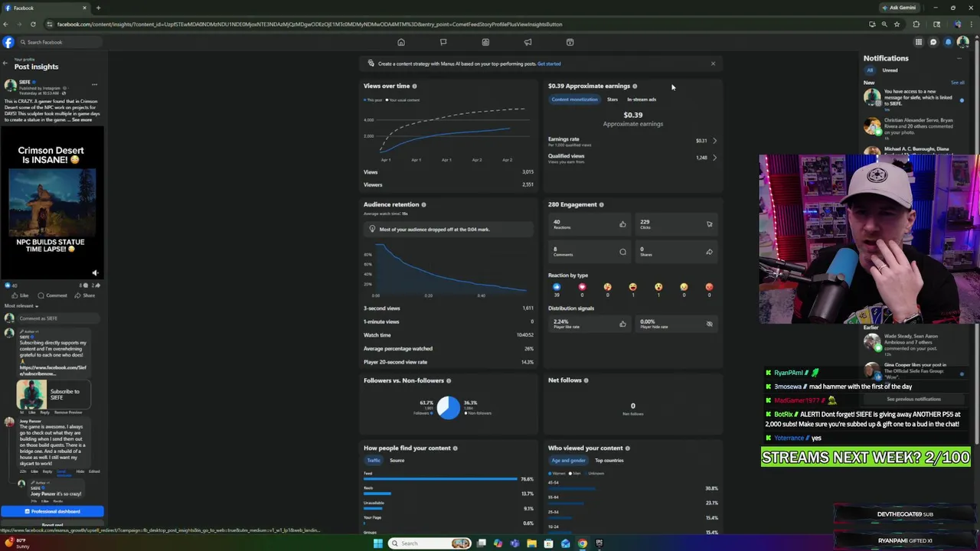Image resolution: width=980 pixels, height=551 pixels.
Task: Open the 0 Shares engagement card
Action: (x=677, y=251)
